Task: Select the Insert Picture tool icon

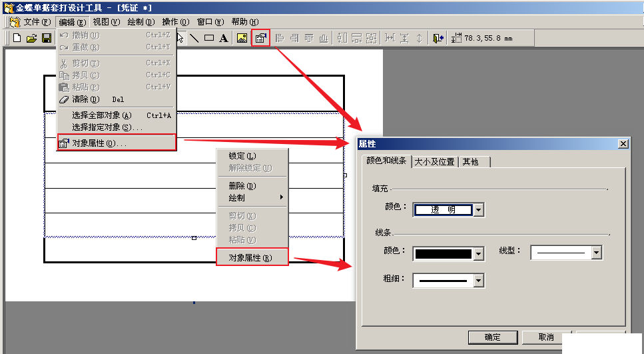Action: click(x=242, y=38)
